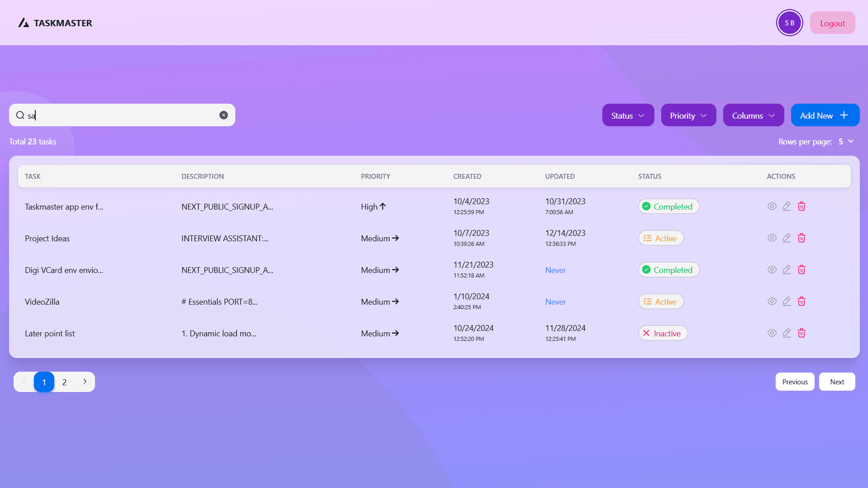This screenshot has height=488, width=868.
Task: Click Active status chip for Project Ideas
Action: click(x=661, y=238)
